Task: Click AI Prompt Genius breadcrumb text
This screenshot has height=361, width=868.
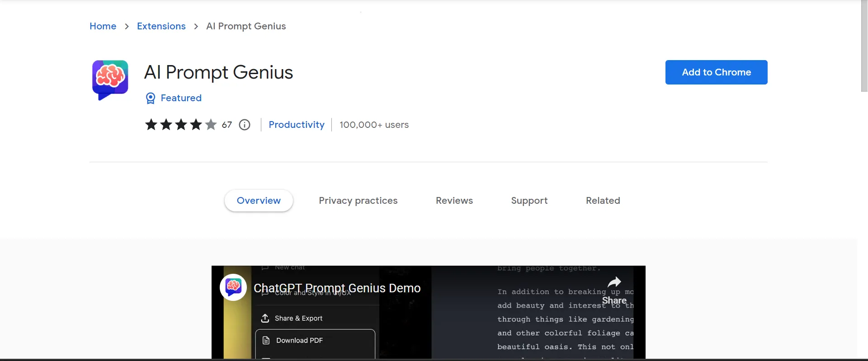Action: tap(246, 26)
